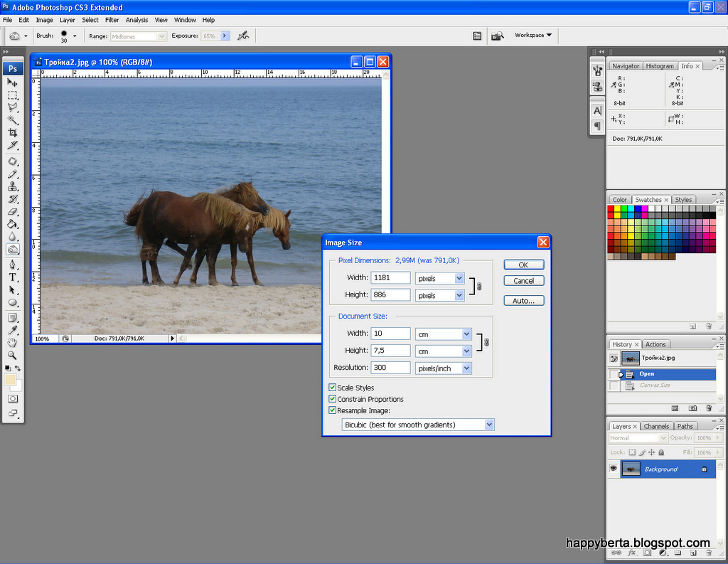
Task: Select the Pen tool
Action: pyautogui.click(x=13, y=265)
